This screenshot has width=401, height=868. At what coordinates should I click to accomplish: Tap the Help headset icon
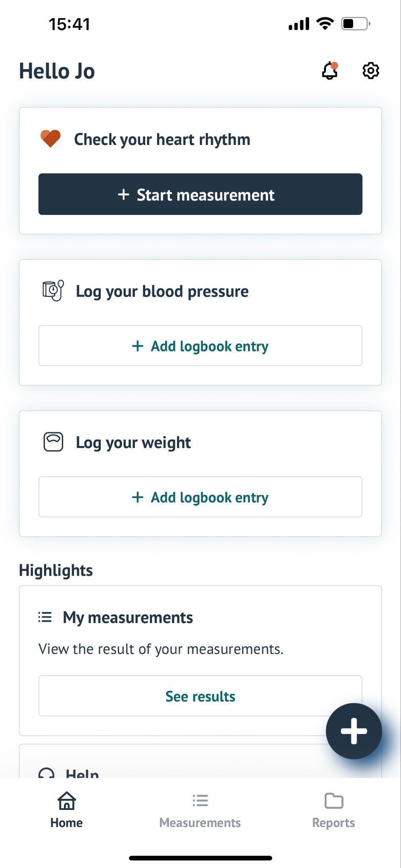tap(46, 773)
